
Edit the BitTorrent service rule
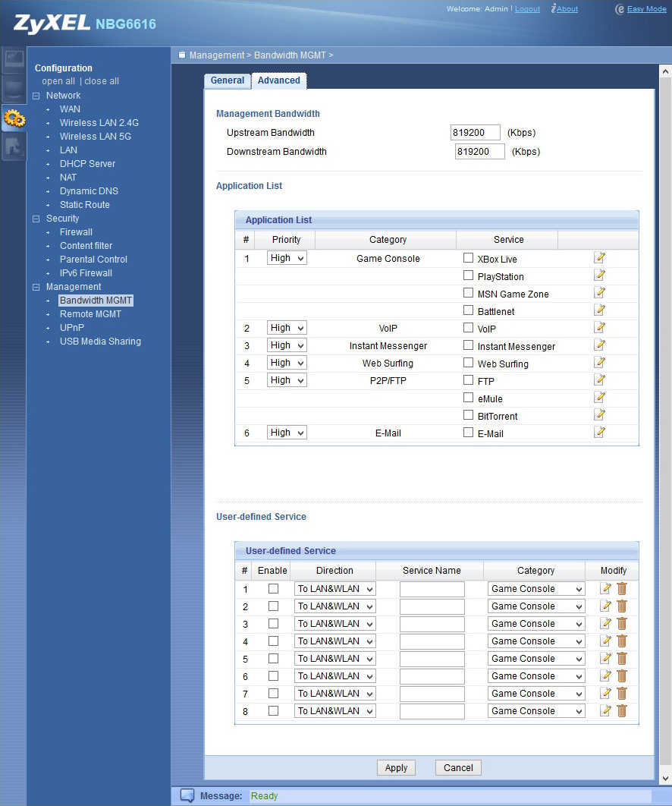(599, 415)
